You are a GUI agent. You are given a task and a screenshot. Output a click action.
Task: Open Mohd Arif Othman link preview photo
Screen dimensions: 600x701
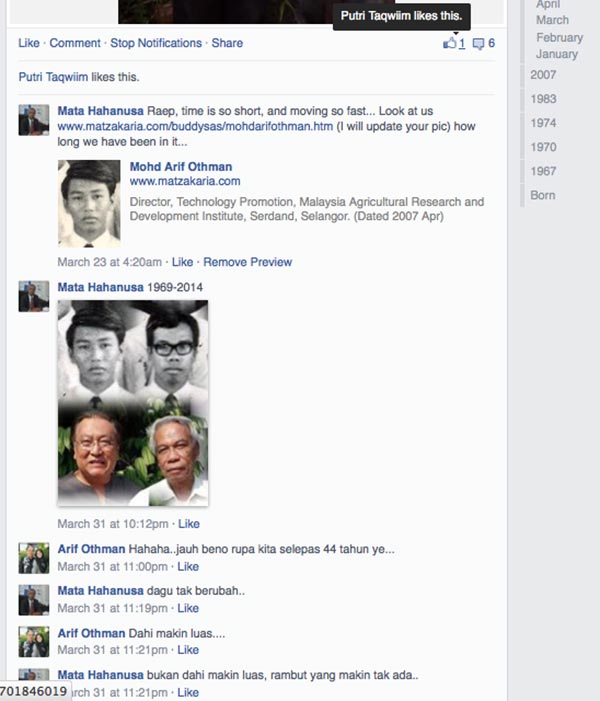(89, 203)
